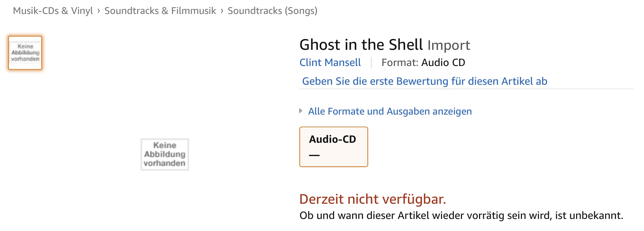Open the Musik-CDs & Vinyl breadcrumb
The height and width of the screenshot is (231, 644).
[53, 11]
